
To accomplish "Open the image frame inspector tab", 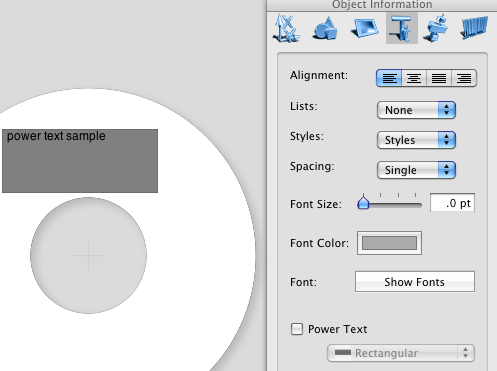I will click(x=365, y=28).
